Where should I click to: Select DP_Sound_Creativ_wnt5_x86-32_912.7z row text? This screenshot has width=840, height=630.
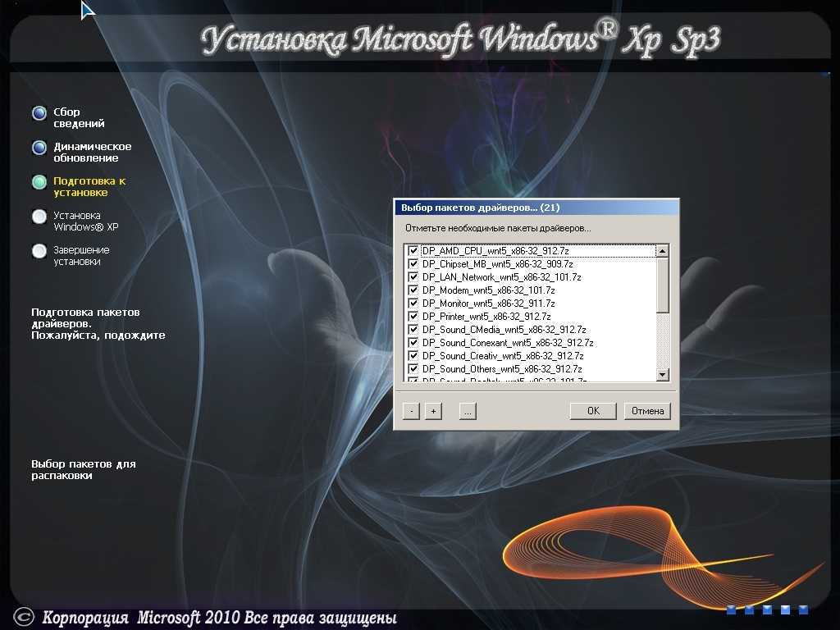point(503,356)
